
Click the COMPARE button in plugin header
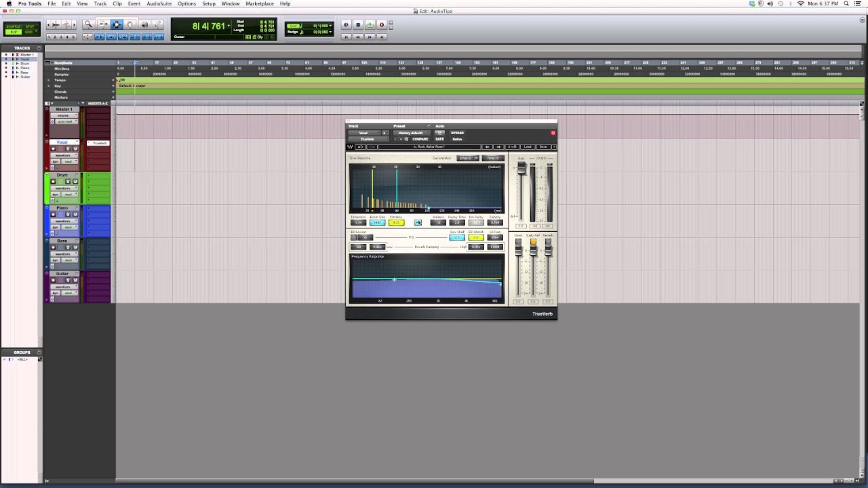coord(420,139)
